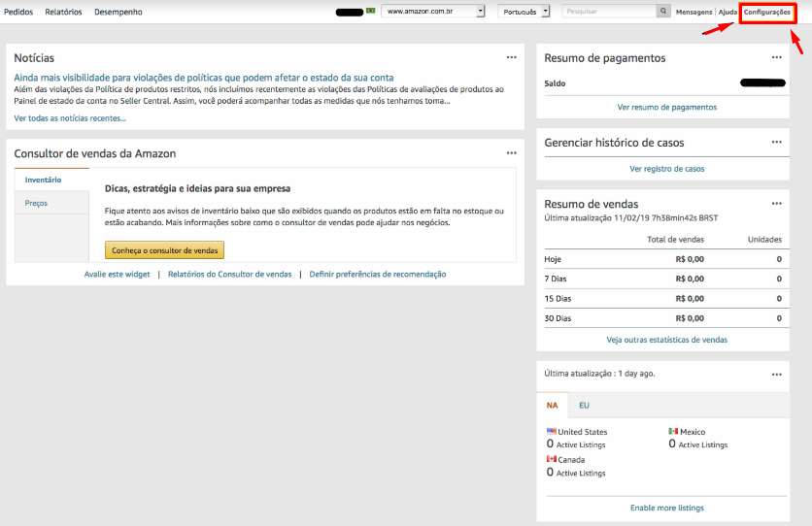Viewport: 812px width, 526px height.
Task: Select the Inventário tab
Action: click(51, 180)
